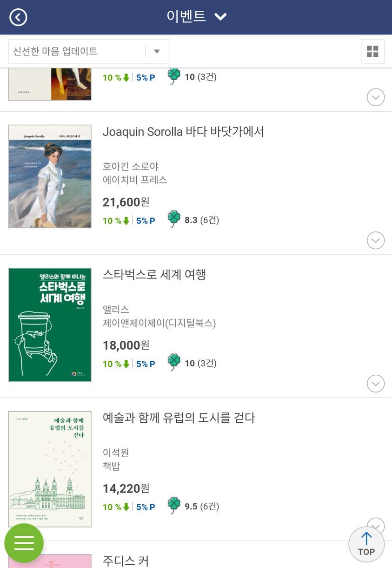Open the 신선한 마음 업데이트 sort dropdown
The height and width of the screenshot is (568, 392).
(88, 51)
